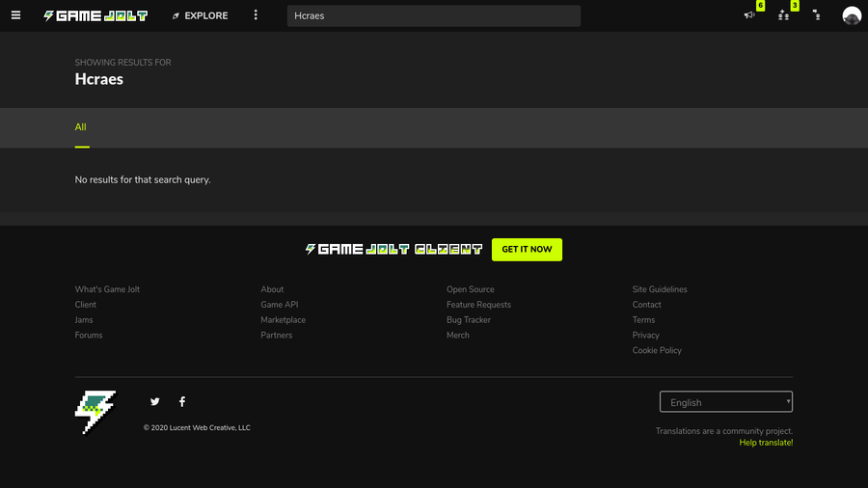Click the Game Jolt Client logo
Viewport: 868px width, 488px height.
click(393, 250)
